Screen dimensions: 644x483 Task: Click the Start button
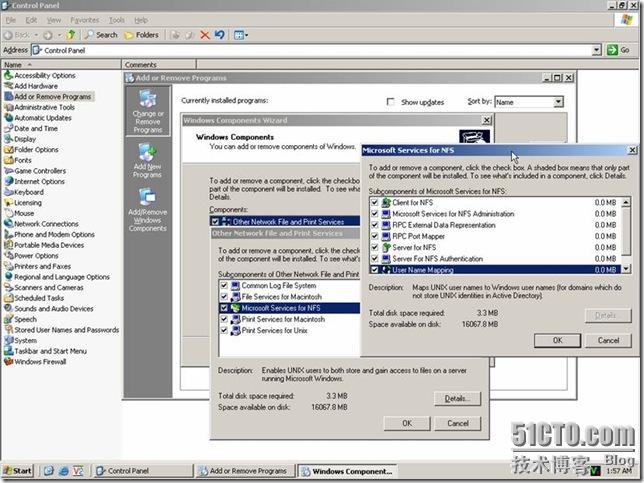click(x=17, y=471)
